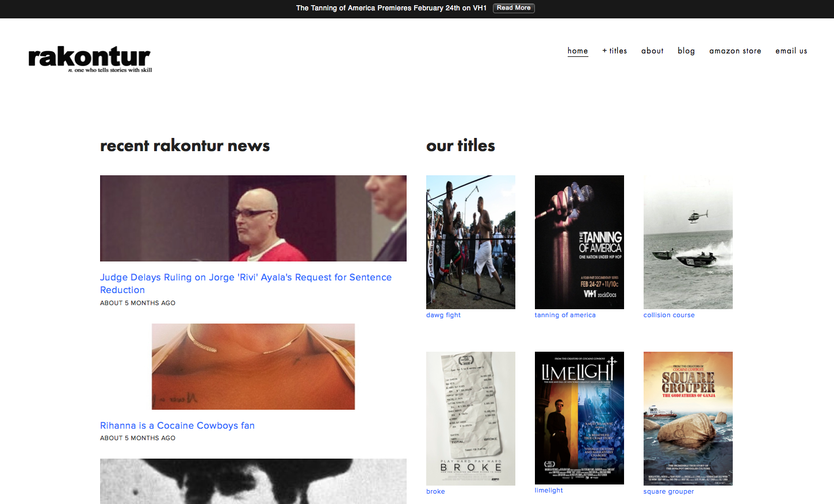Open the + titles menu
This screenshot has width=834, height=504.
(614, 51)
